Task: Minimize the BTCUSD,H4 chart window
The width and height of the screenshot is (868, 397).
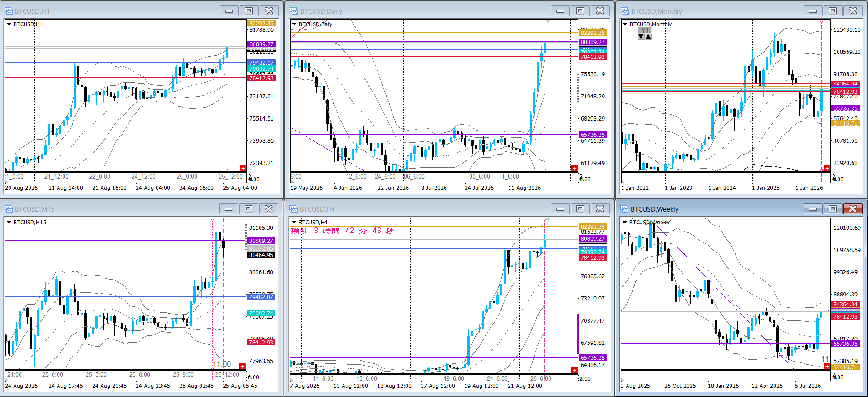Action: pyautogui.click(x=560, y=209)
